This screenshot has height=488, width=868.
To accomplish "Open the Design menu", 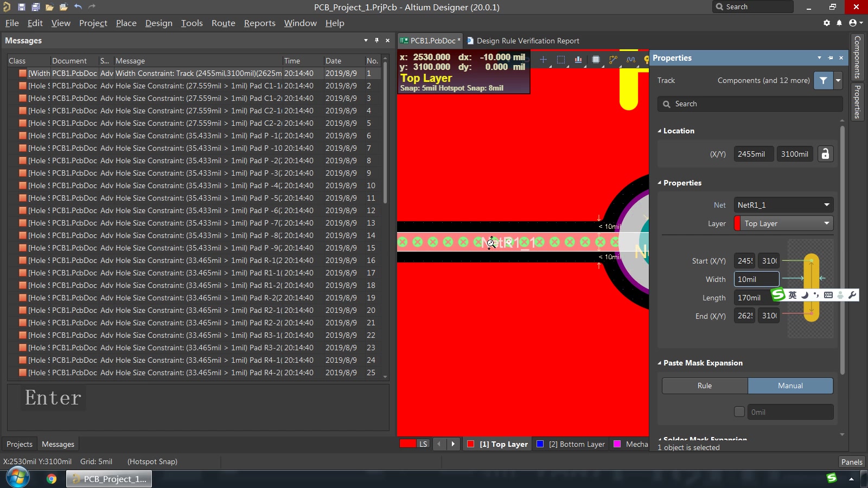I will [x=159, y=23].
